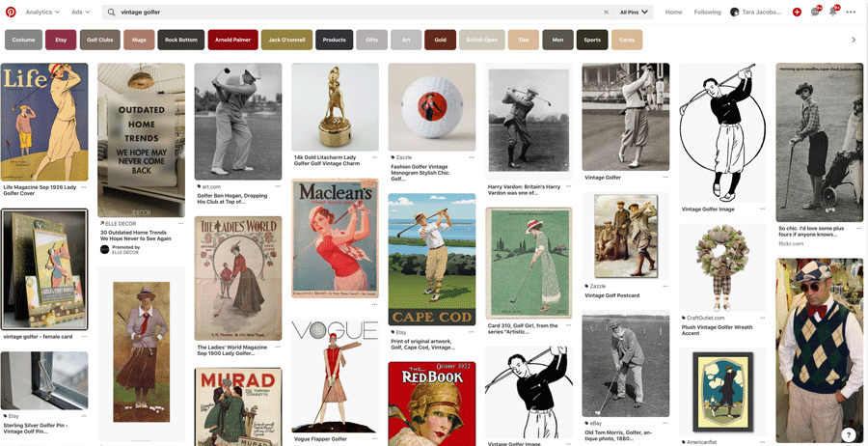This screenshot has height=446, width=868.
Task: Select the Costume filter chip
Action: coord(23,40)
